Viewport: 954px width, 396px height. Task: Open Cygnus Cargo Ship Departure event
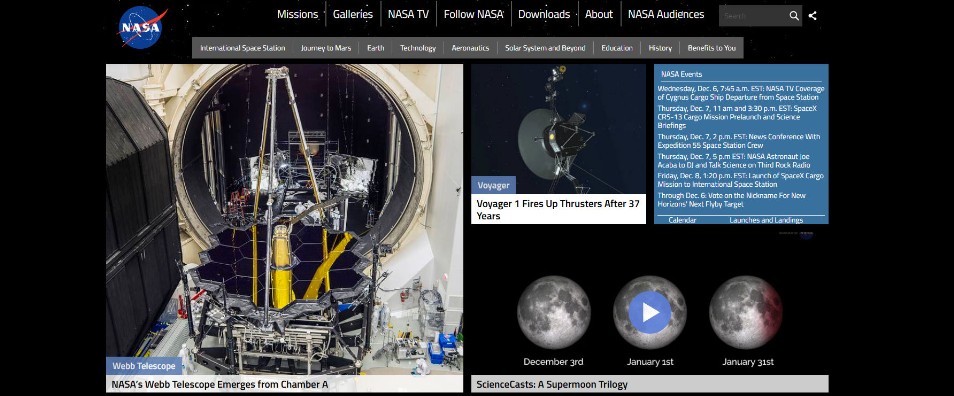740,93
